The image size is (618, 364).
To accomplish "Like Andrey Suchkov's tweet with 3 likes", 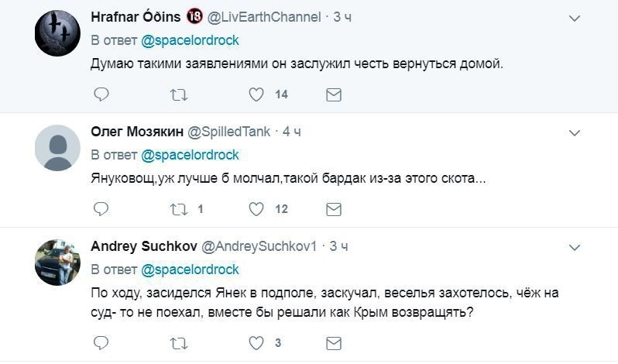I will coord(256,342).
